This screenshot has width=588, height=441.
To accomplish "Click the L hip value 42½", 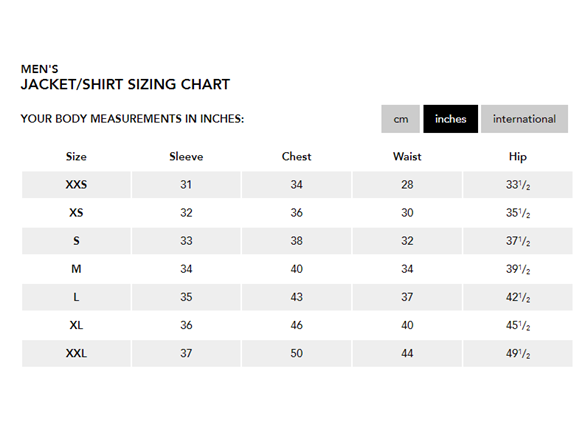I will pos(518,297).
